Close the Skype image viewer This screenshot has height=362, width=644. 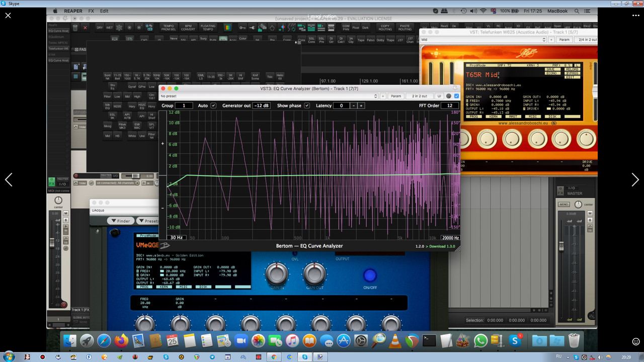tap(8, 16)
